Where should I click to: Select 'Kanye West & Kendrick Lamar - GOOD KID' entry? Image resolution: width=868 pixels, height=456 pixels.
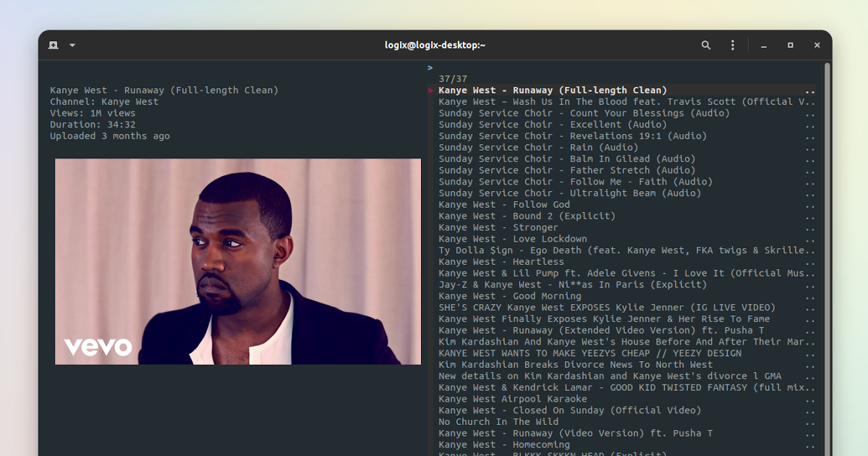click(x=626, y=388)
